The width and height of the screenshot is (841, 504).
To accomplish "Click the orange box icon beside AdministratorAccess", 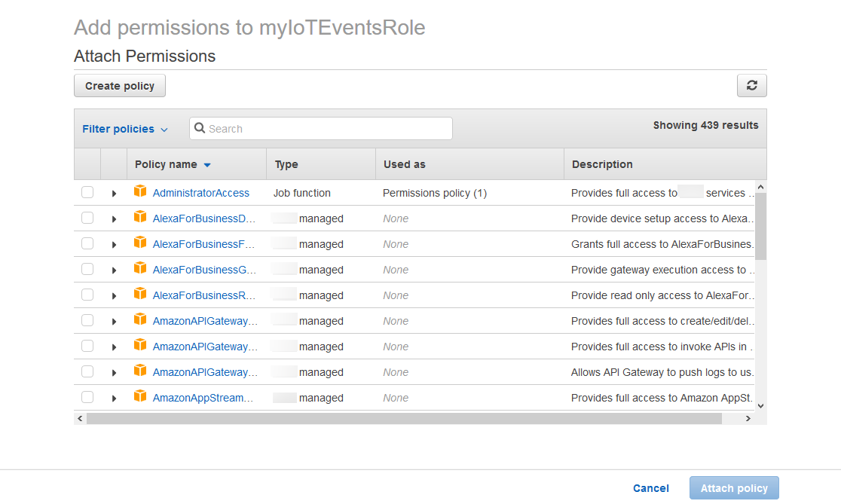I will pyautogui.click(x=140, y=192).
